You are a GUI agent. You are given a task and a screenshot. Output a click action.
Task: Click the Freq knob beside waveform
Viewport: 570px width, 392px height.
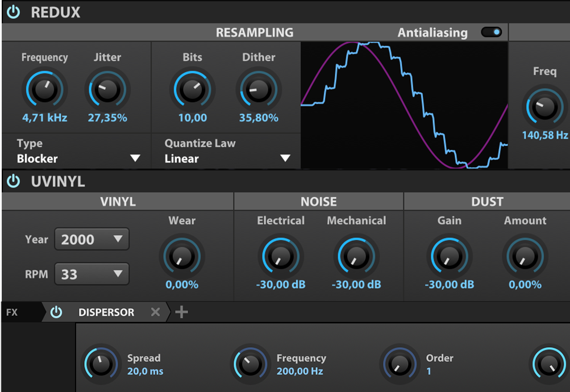[x=544, y=107]
